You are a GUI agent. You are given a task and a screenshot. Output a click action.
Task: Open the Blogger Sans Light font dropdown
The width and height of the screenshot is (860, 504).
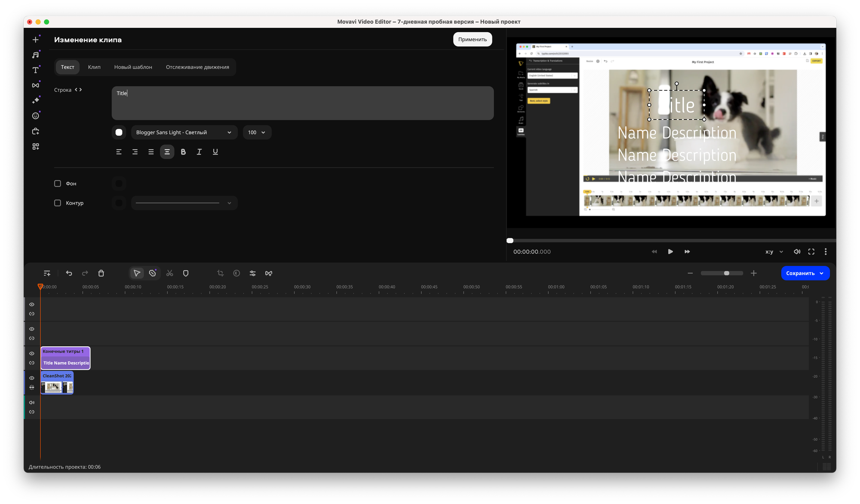[184, 132]
